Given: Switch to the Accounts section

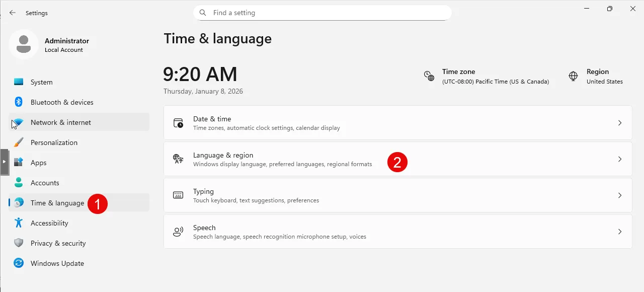Looking at the screenshot, I should 45,183.
